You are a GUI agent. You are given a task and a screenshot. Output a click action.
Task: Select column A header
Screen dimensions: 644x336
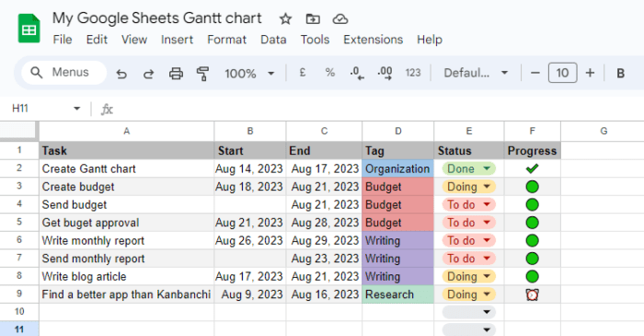pos(127,131)
